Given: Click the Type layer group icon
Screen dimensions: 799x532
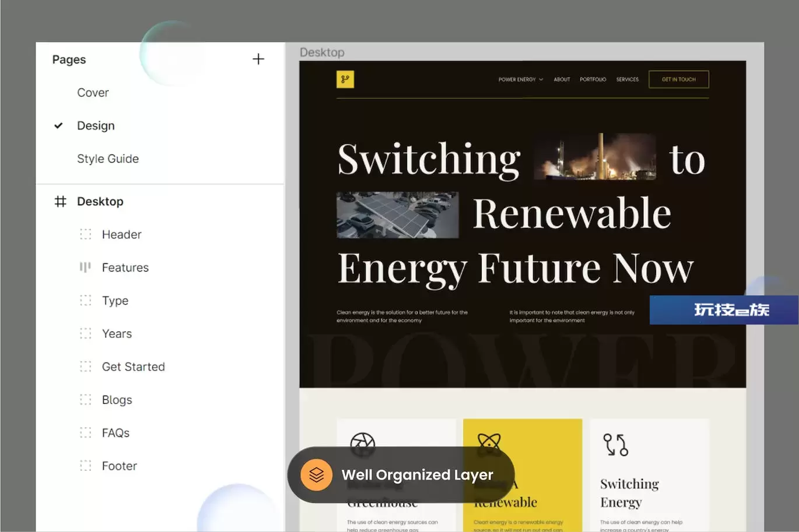Looking at the screenshot, I should click(x=86, y=301).
